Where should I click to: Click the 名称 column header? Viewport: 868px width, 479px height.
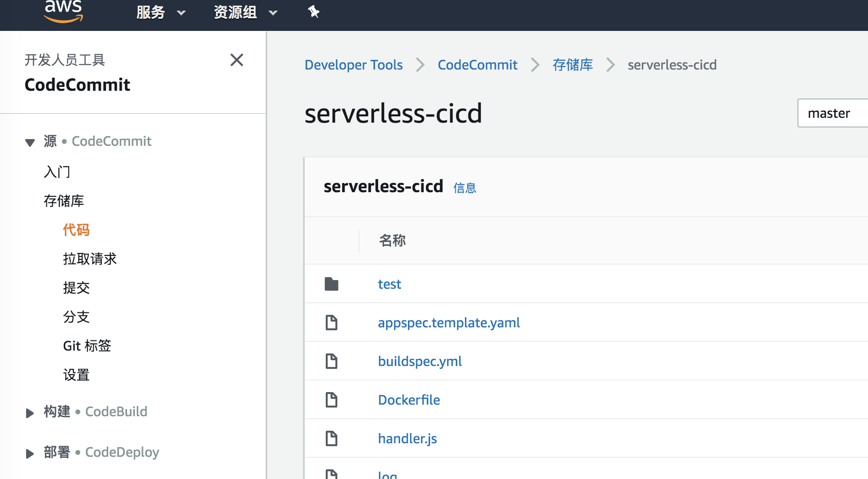point(392,240)
